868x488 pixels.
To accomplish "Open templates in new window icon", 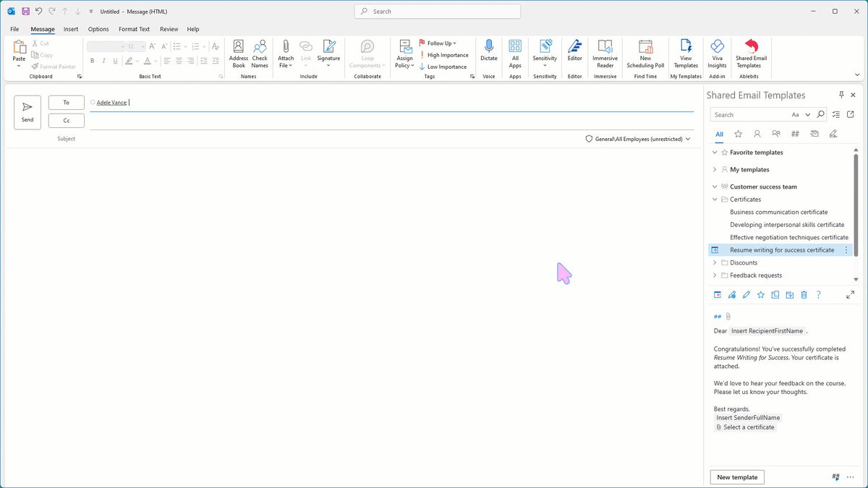I will tap(851, 114).
